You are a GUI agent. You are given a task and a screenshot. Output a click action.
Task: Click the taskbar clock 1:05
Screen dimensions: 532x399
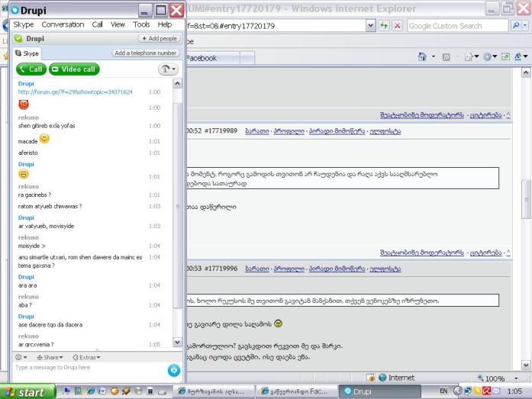pyautogui.click(x=514, y=391)
